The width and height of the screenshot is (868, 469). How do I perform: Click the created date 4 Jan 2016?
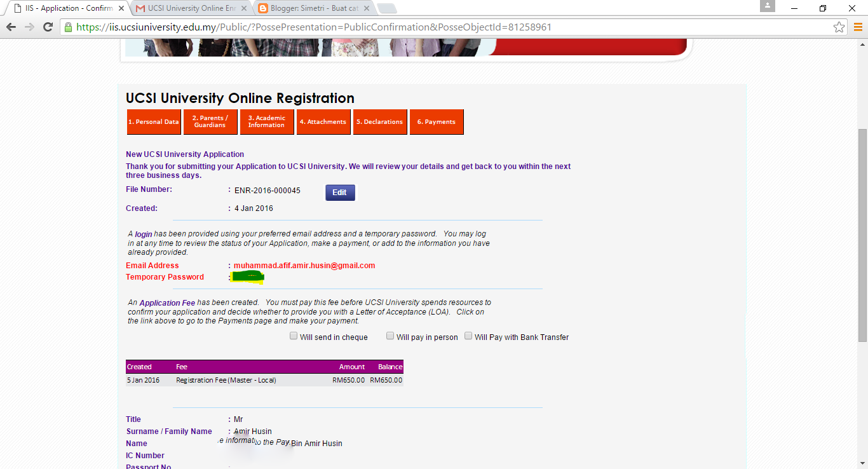coord(254,208)
